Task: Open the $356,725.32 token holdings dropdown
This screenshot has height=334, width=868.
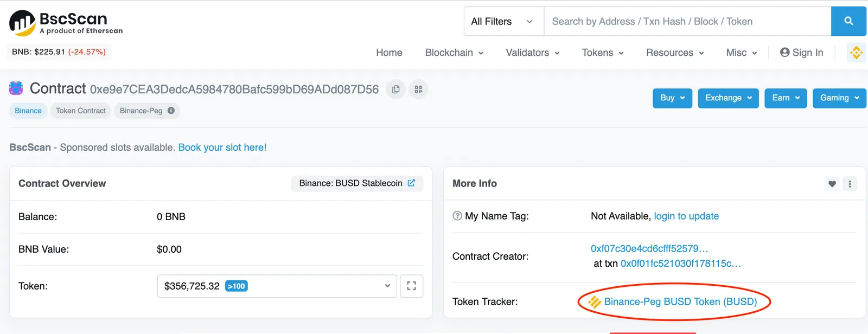Action: click(277, 286)
